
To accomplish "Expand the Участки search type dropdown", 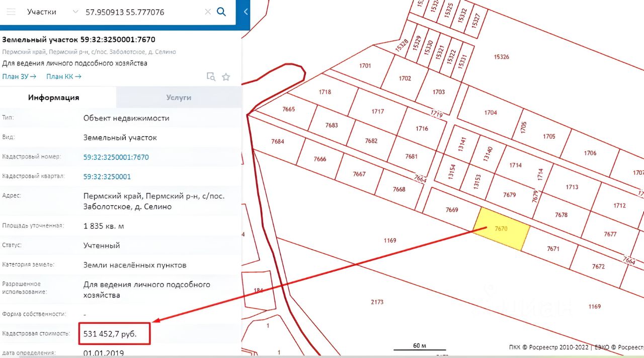I will [x=75, y=12].
